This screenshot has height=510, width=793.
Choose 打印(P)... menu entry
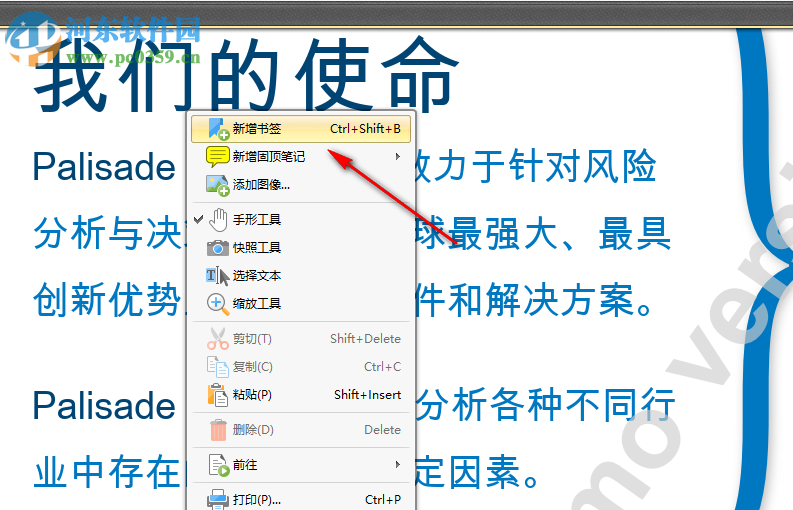[x=301, y=499]
